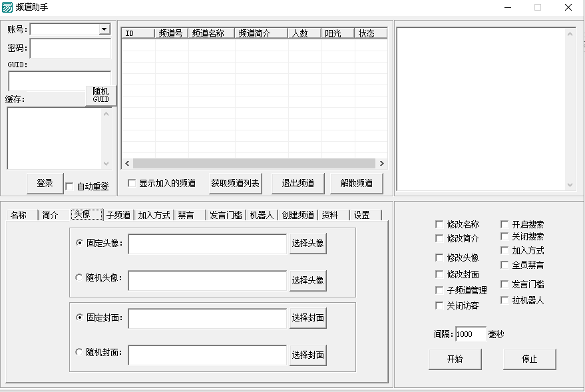The image size is (585, 392).
Task: Click the 频道助手 app icon in title bar
Action: click(7, 7)
